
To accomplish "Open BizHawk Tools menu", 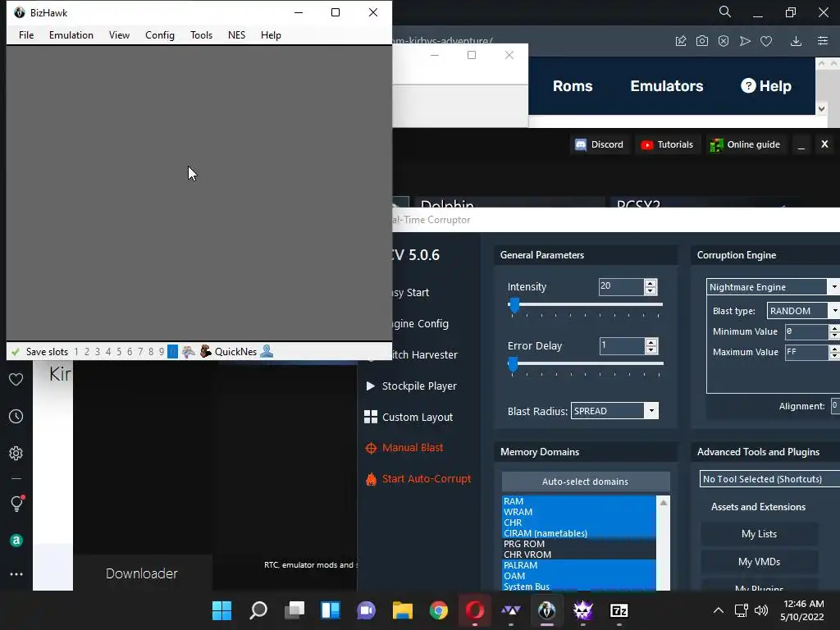I will (x=202, y=34).
